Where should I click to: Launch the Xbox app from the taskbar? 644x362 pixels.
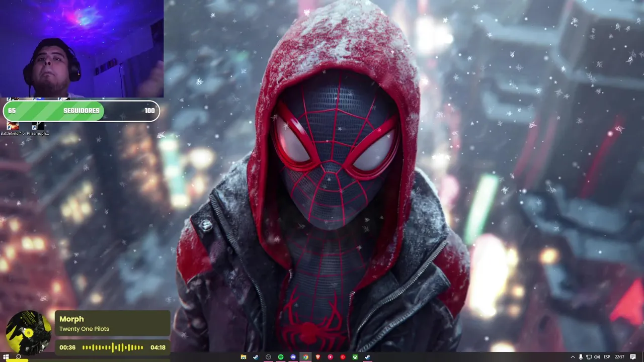(x=355, y=357)
